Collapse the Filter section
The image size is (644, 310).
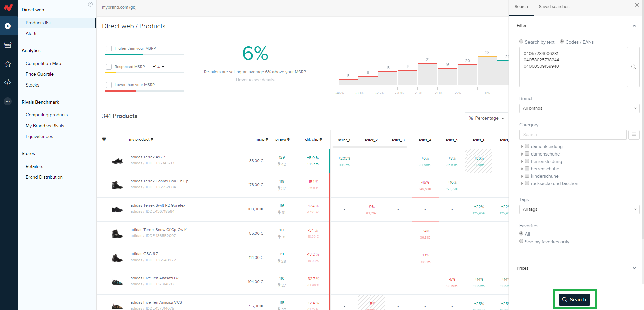[x=634, y=26]
